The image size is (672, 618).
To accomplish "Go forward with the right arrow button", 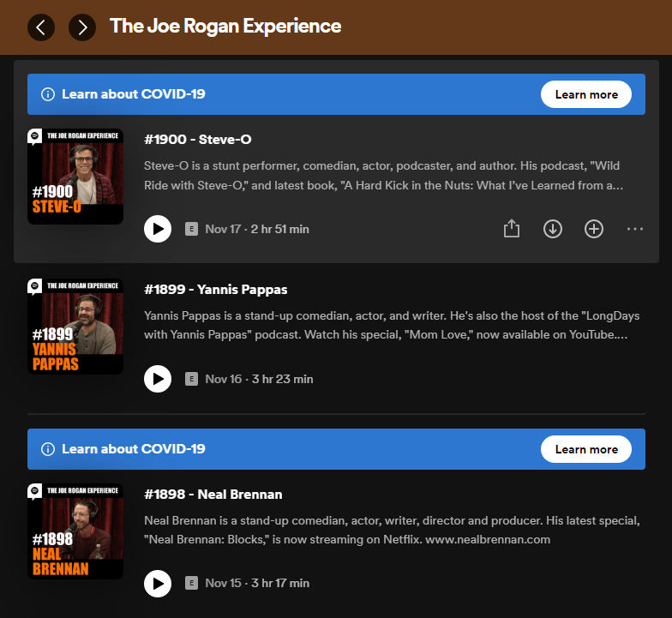I will coord(82,27).
